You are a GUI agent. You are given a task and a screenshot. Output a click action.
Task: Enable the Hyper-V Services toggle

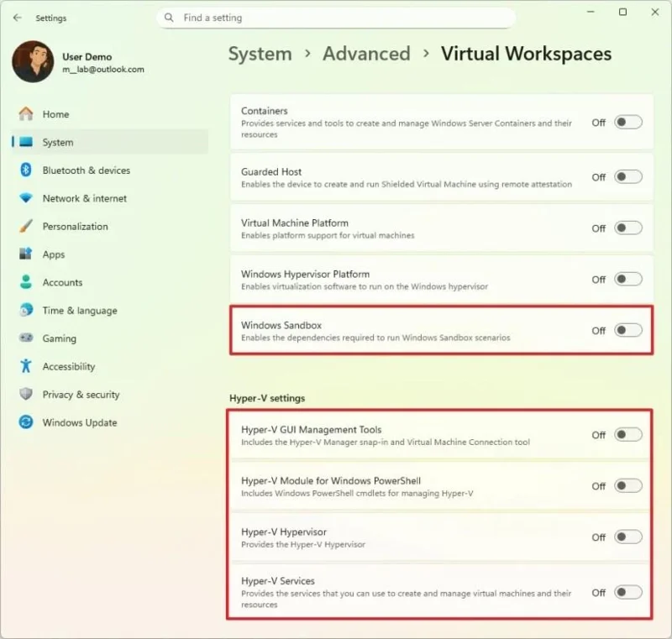[627, 592]
